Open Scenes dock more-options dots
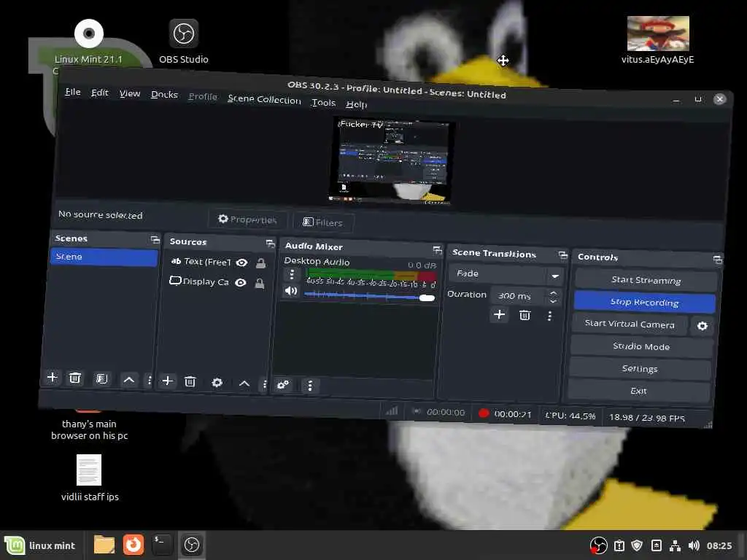This screenshot has height=560, width=747. pos(150,380)
